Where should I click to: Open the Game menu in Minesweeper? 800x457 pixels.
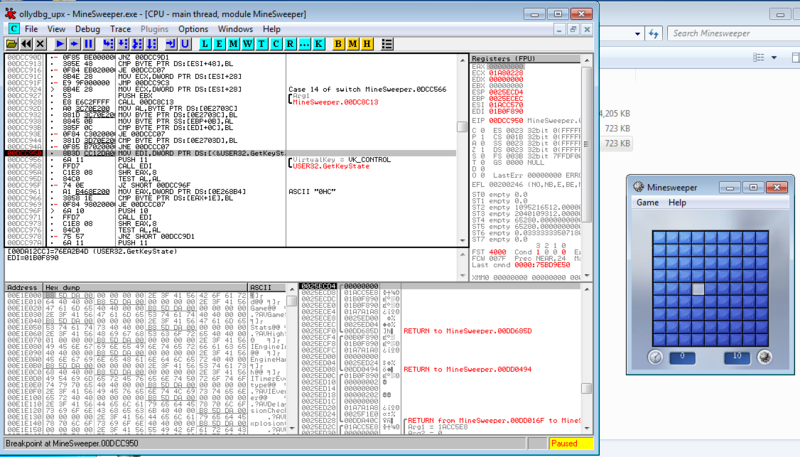click(x=647, y=202)
